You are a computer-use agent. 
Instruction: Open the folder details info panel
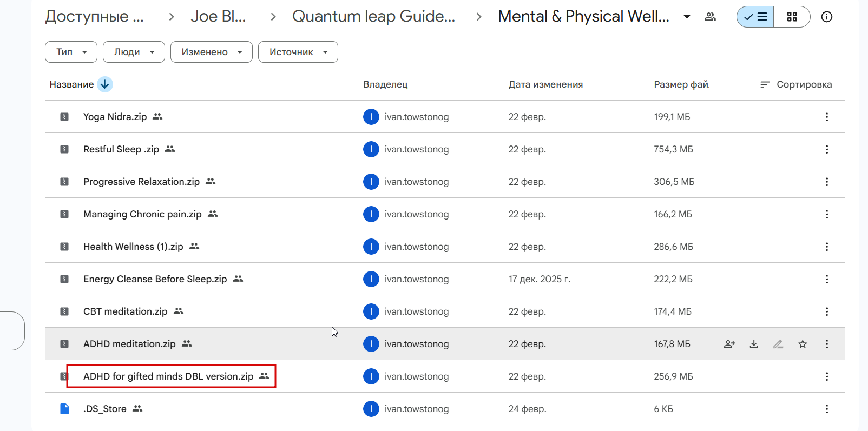click(826, 17)
